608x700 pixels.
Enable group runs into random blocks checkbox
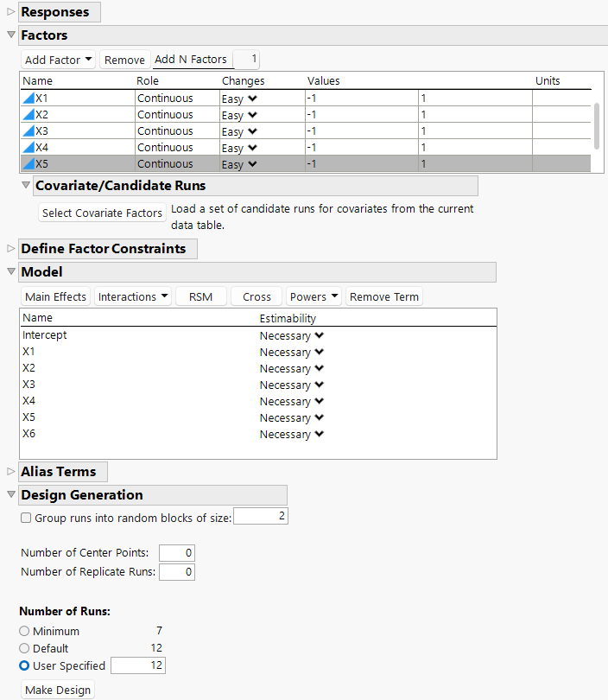25,519
